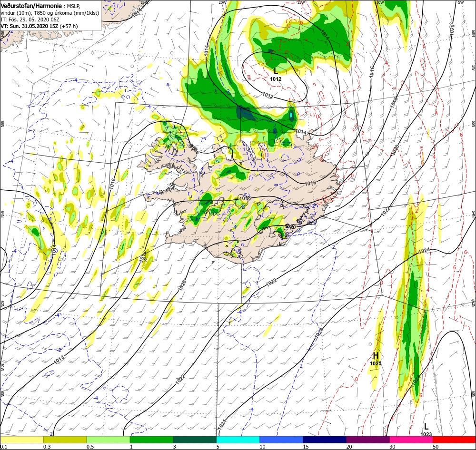The height and width of the screenshot is (450, 476).
Task: Click the navy 15 mm legend swatch
Action: click(x=325, y=440)
